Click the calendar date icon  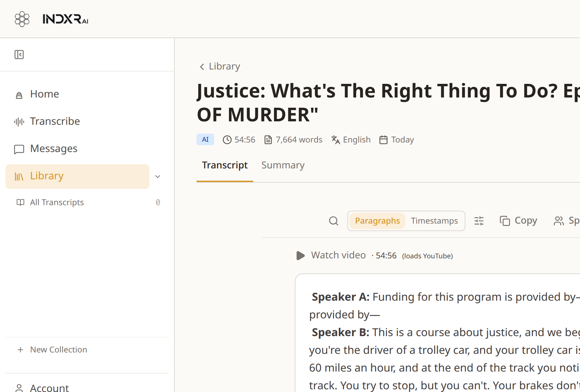click(x=383, y=140)
